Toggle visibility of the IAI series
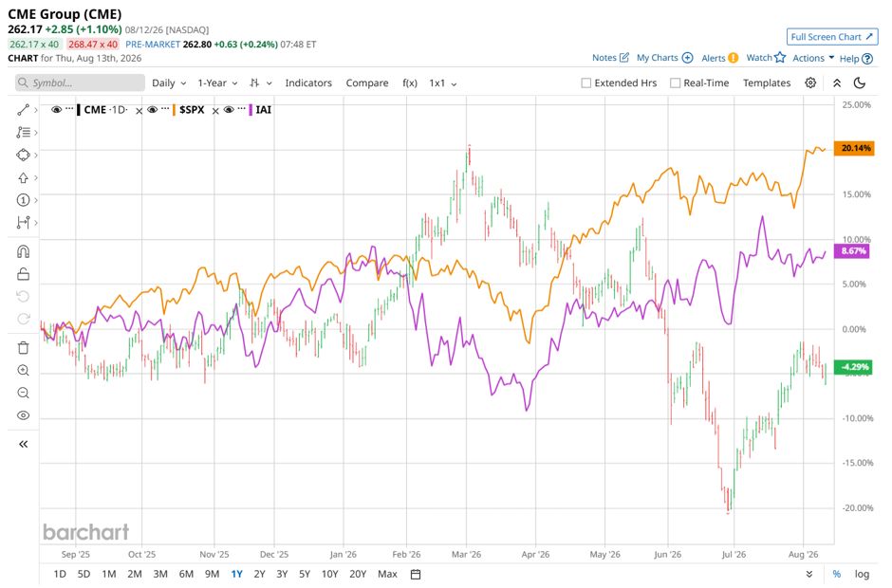This screenshot has height=588, width=892. tap(229, 110)
